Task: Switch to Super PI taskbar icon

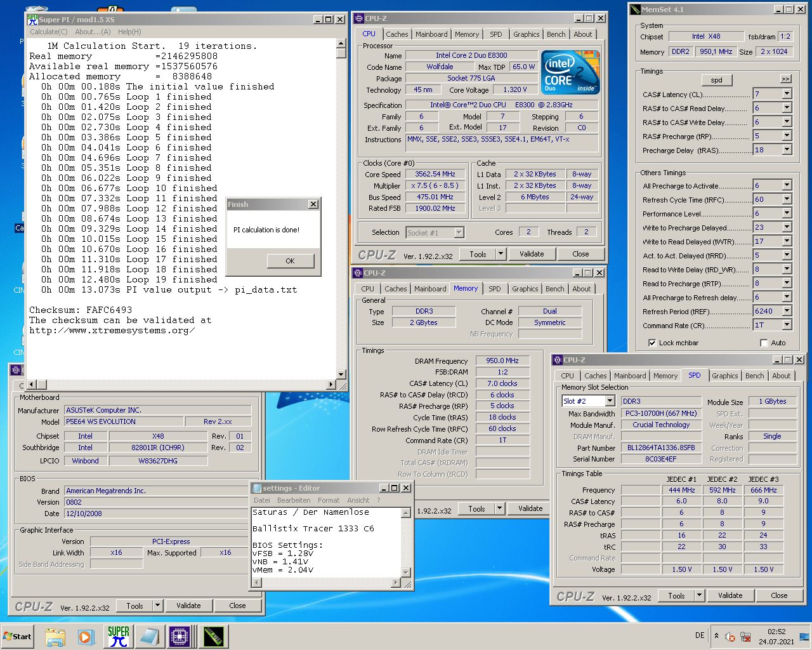Action: (118, 637)
